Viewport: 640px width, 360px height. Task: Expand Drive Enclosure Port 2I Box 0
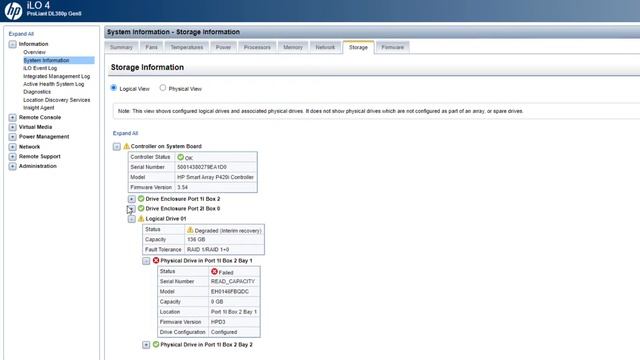point(131,209)
